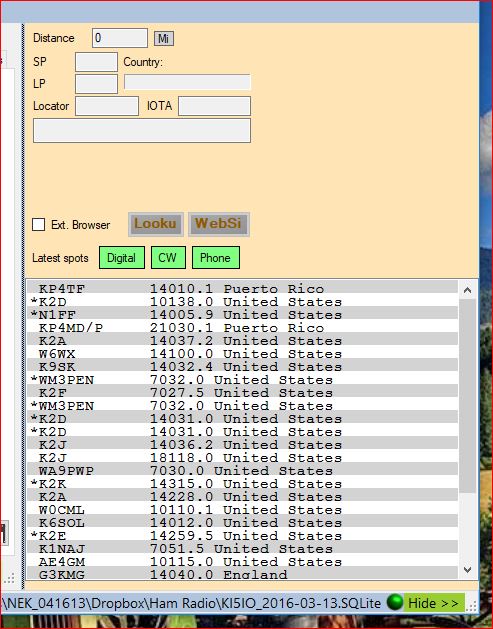493x629 pixels.
Task: Select spot K9SK 14032.4
Action: tap(242, 367)
